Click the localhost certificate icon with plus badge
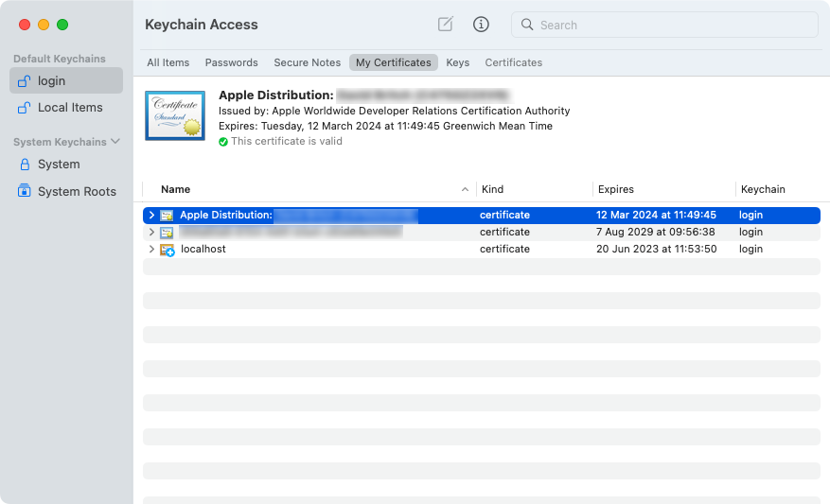830x504 pixels. [168, 250]
